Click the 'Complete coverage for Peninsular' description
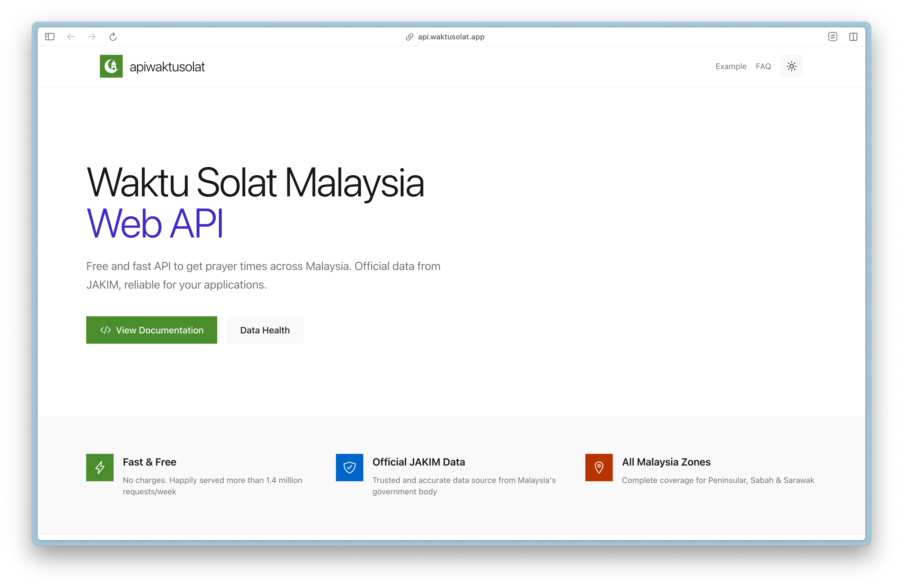Image resolution: width=903 pixels, height=588 pixels. pos(718,480)
